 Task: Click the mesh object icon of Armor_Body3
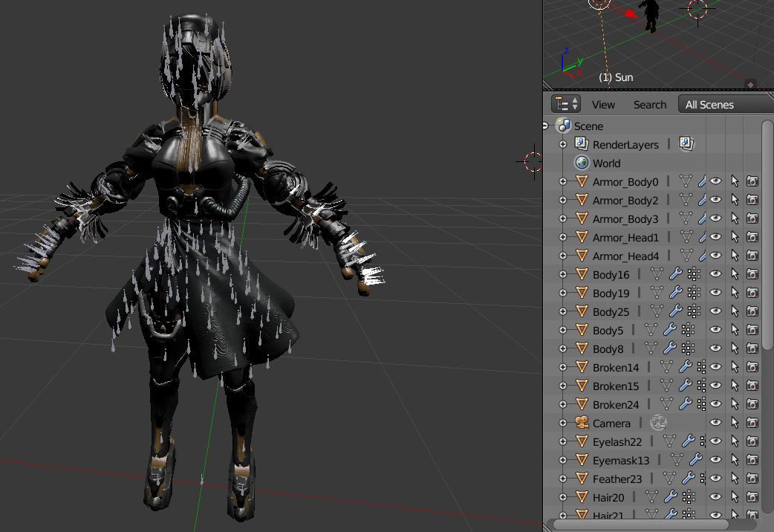pos(582,218)
